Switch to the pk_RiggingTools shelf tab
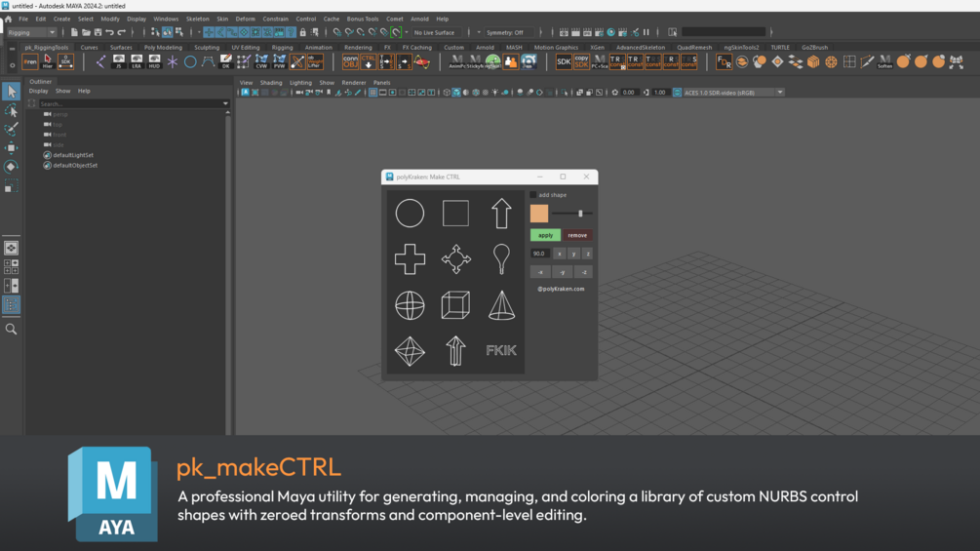Viewport: 980px width, 551px height. pos(47,48)
